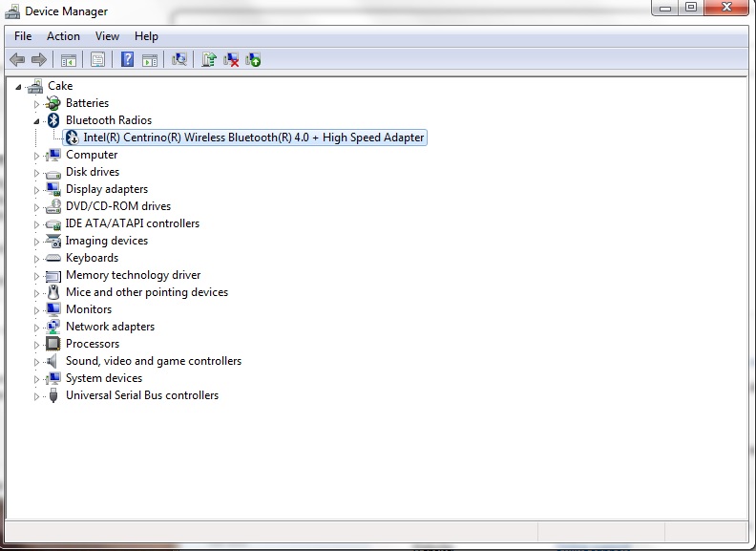Click the Uninstall device toolbar icon

tap(231, 60)
